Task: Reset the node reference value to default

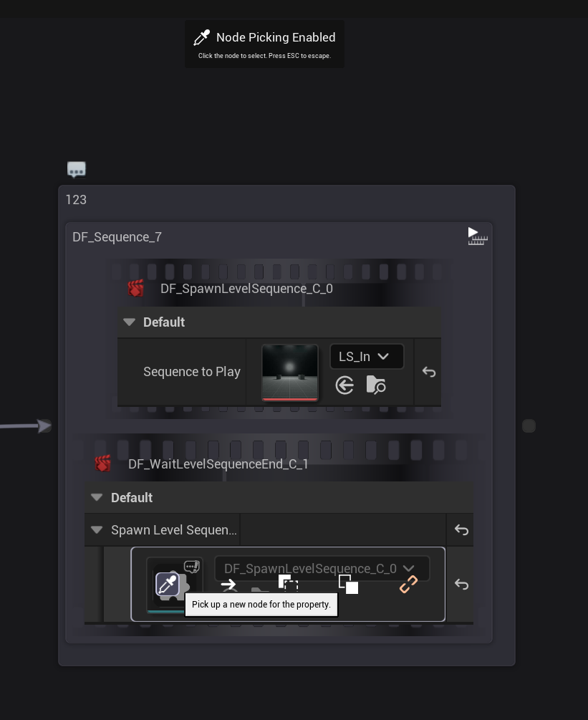Action: (x=461, y=585)
